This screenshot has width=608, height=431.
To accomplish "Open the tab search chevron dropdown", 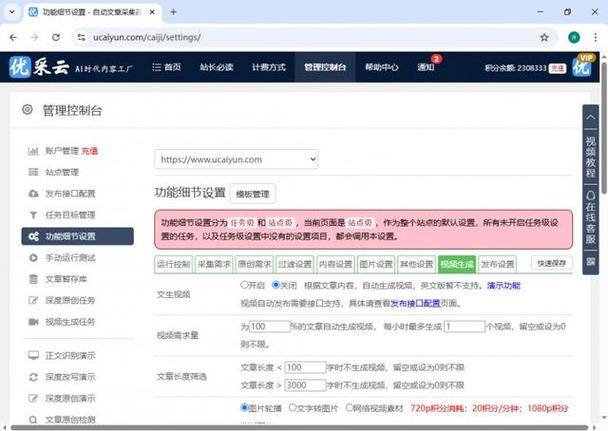I will coord(12,12).
